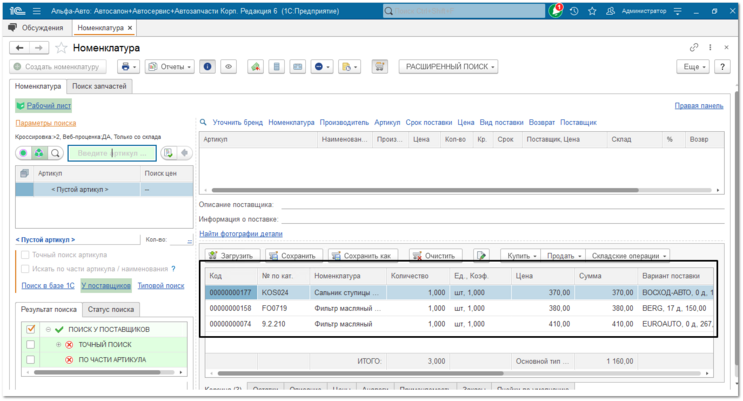Click the blue info toolbar icon

208,67
